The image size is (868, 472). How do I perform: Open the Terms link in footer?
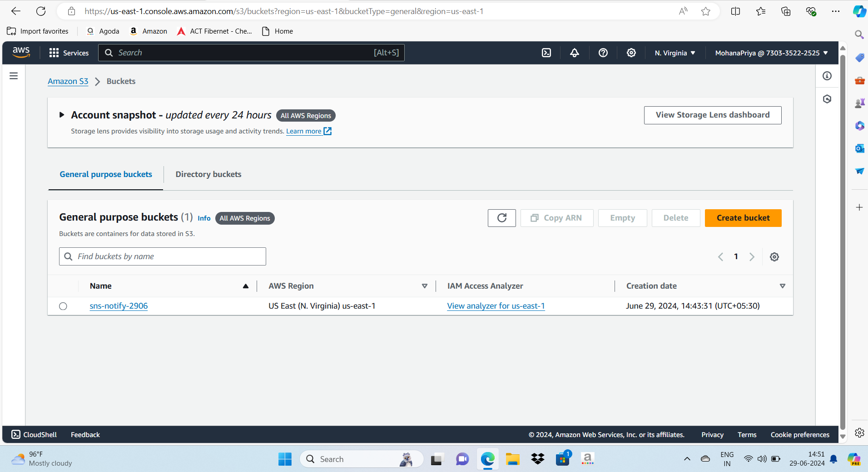pyautogui.click(x=747, y=435)
